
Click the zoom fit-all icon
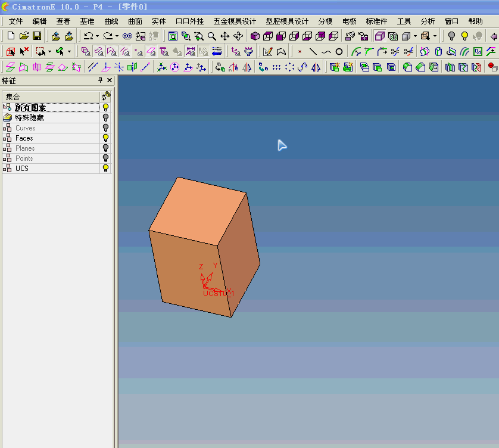(173, 36)
